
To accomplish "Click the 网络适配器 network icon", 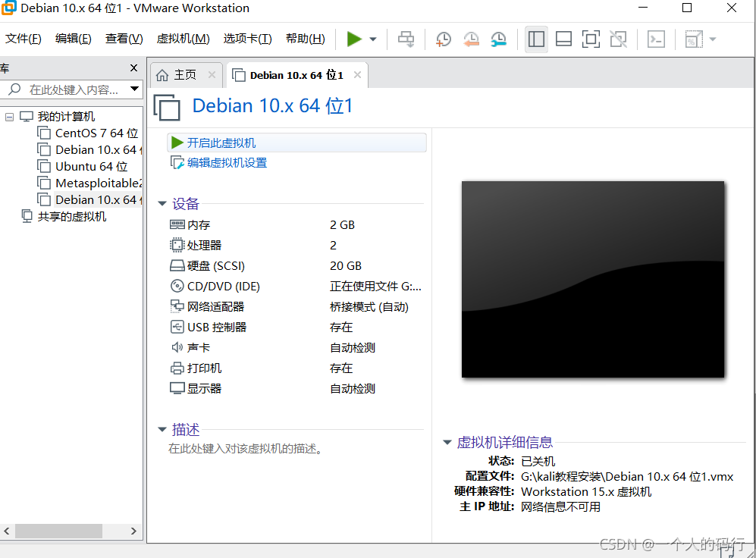I will tap(177, 306).
